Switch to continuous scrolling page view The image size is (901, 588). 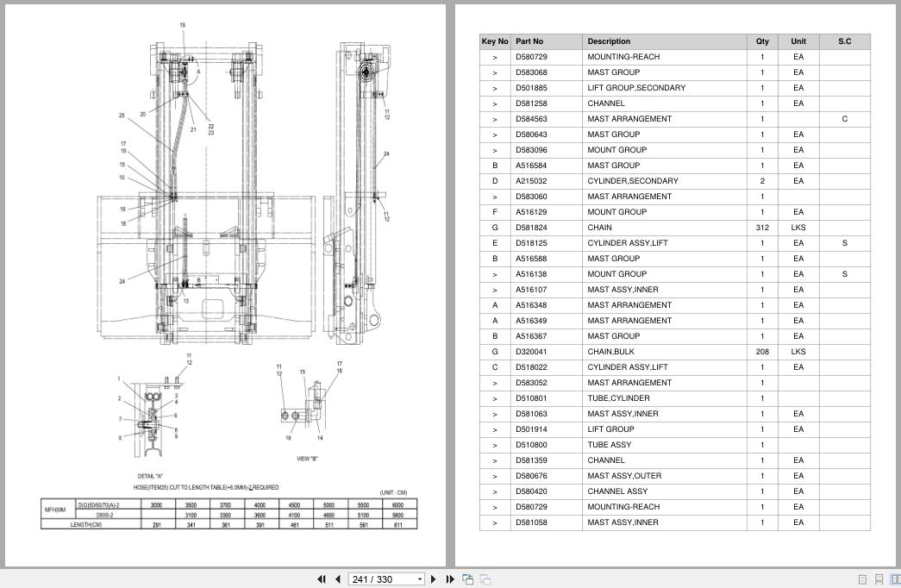tap(879, 579)
